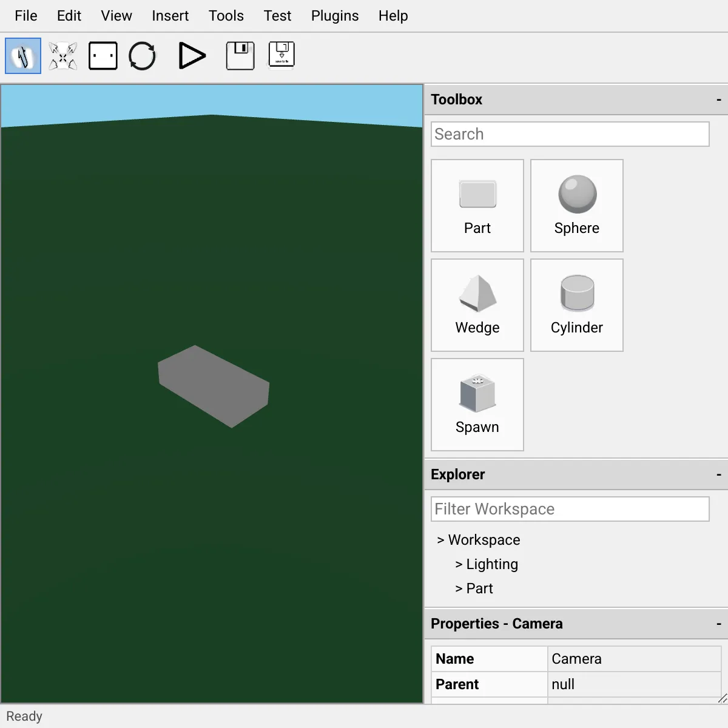Insert a Wedge from the Toolbox
Screen dimensions: 728x728
click(x=477, y=305)
